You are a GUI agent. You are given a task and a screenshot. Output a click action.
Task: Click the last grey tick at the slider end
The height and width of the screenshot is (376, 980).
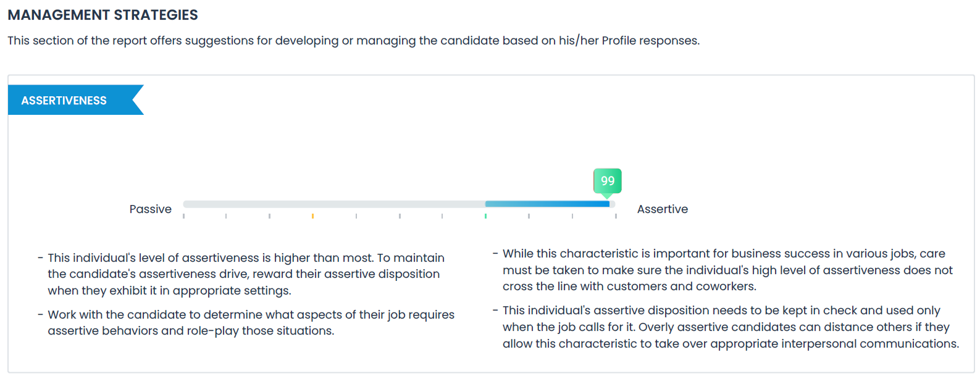click(x=616, y=216)
